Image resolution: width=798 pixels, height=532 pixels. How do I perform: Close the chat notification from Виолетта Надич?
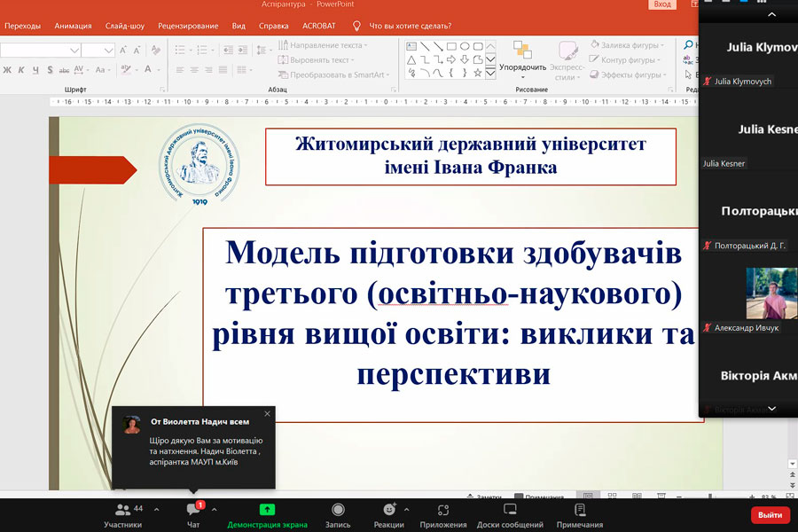click(267, 413)
